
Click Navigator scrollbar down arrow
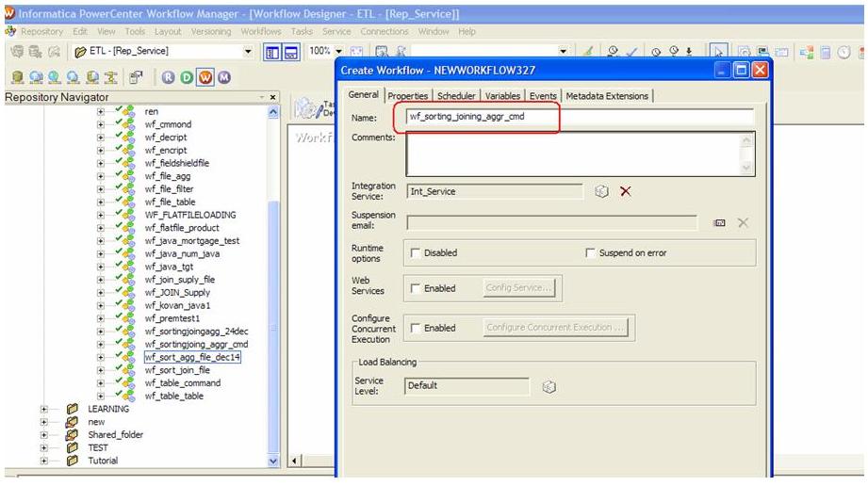coord(273,461)
